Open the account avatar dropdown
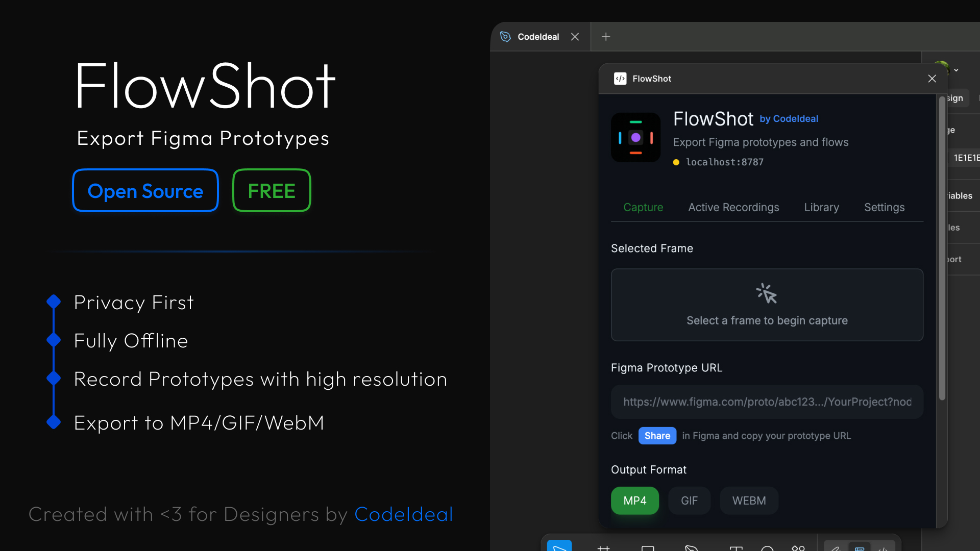This screenshot has height=551, width=980. (955, 70)
